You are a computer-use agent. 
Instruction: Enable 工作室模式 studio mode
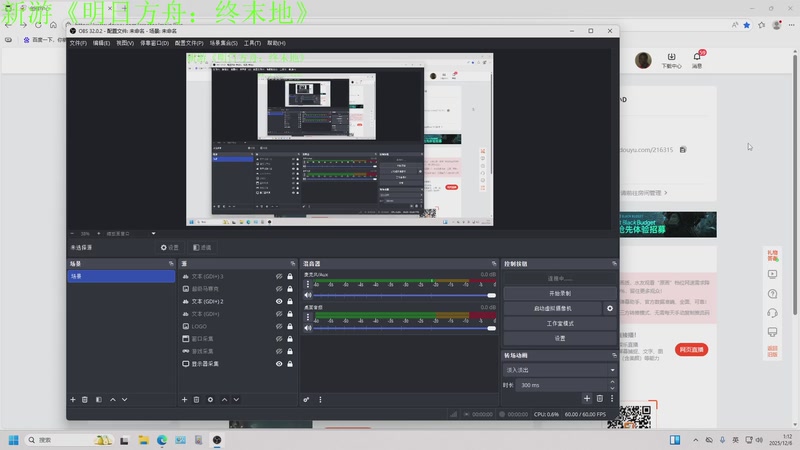[560, 323]
